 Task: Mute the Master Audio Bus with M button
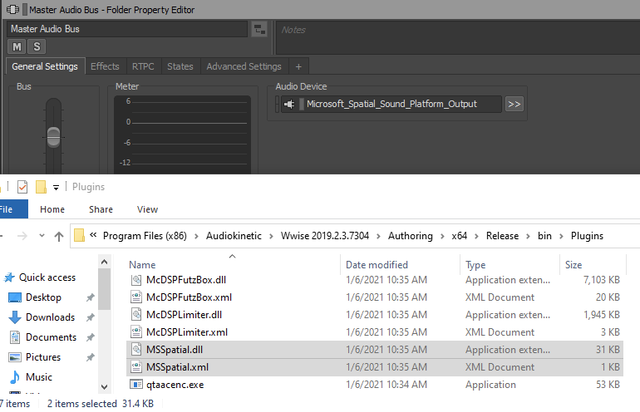point(17,47)
